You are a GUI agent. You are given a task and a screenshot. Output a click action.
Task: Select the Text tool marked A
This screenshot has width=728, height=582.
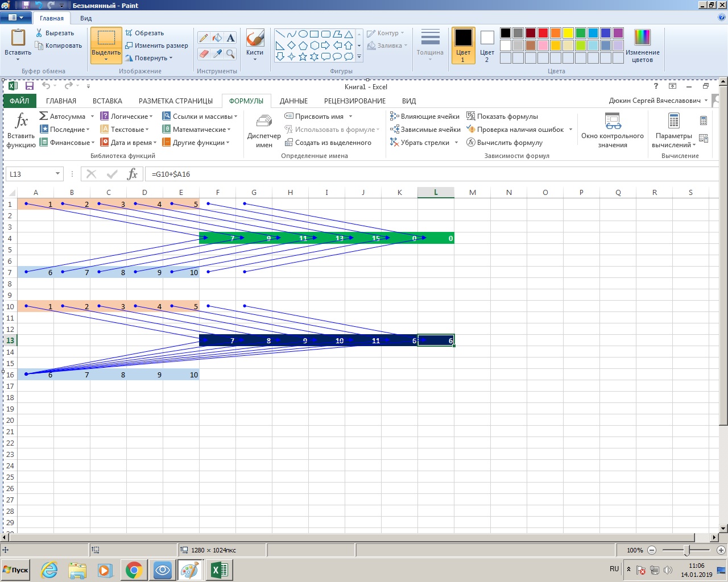(230, 38)
